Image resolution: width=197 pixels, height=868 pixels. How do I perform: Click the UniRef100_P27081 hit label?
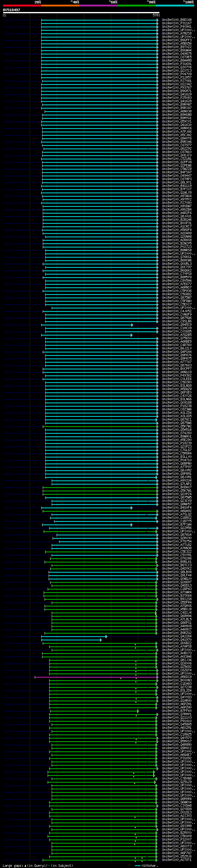click(176, 81)
